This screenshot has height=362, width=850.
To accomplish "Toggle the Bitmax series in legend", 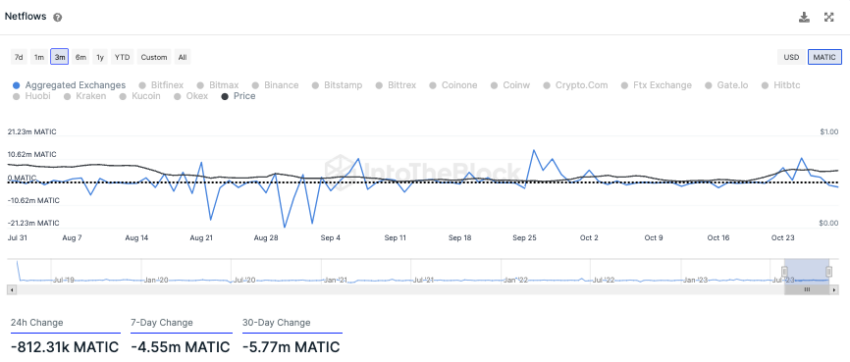I will 217,85.
